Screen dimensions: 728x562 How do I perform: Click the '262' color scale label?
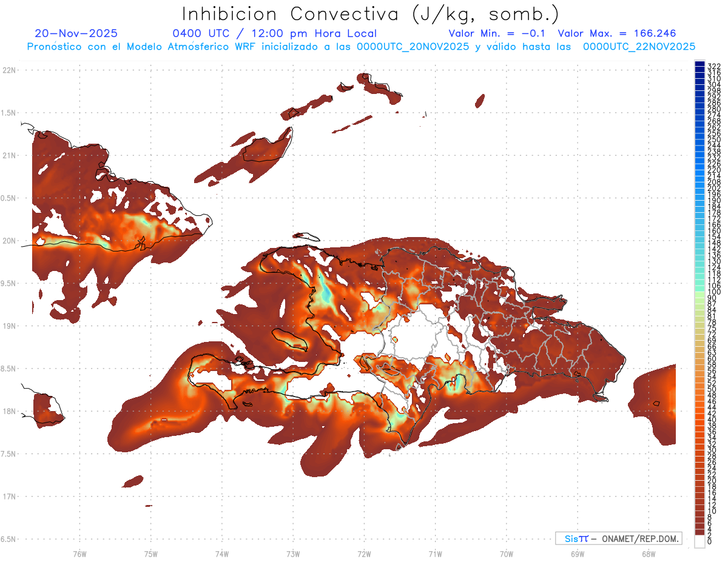tap(714, 127)
